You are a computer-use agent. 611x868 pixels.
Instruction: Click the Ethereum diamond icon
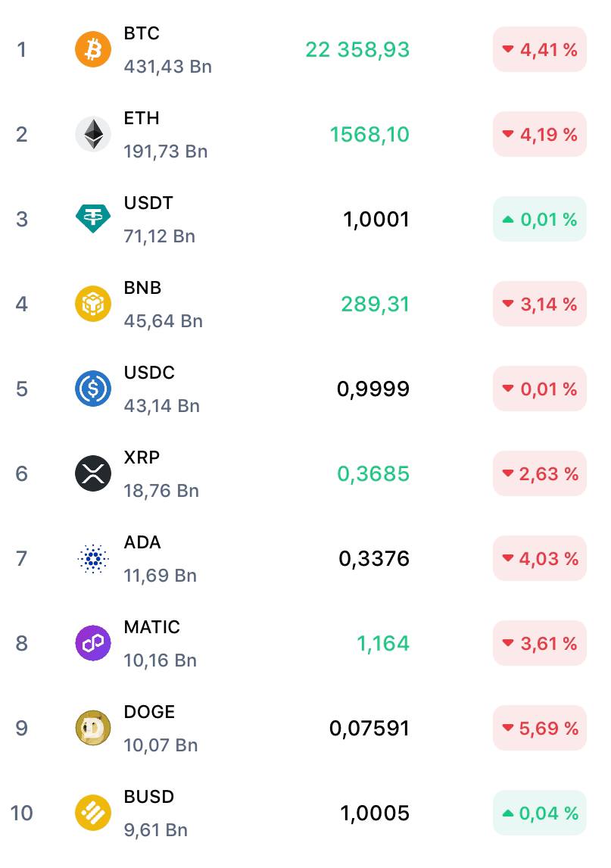point(93,135)
